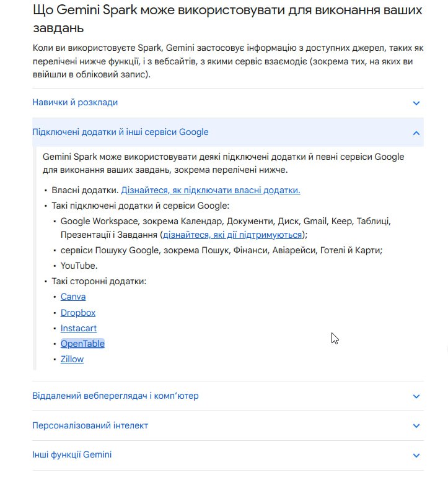Open the Zillow link
This screenshot has height=478, width=448.
[72, 359]
